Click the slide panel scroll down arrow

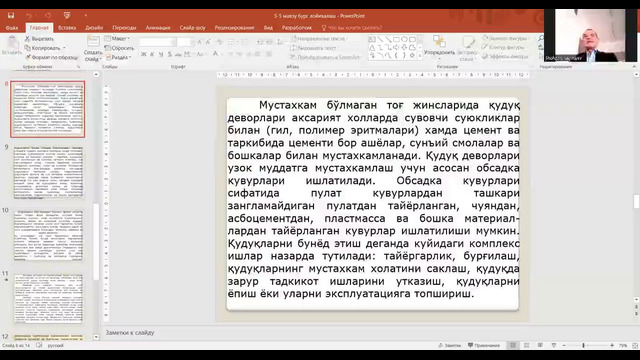tap(96, 337)
